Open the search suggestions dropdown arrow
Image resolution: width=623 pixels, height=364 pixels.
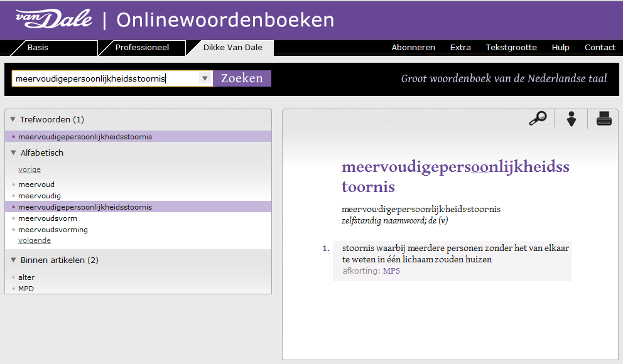pyautogui.click(x=205, y=78)
